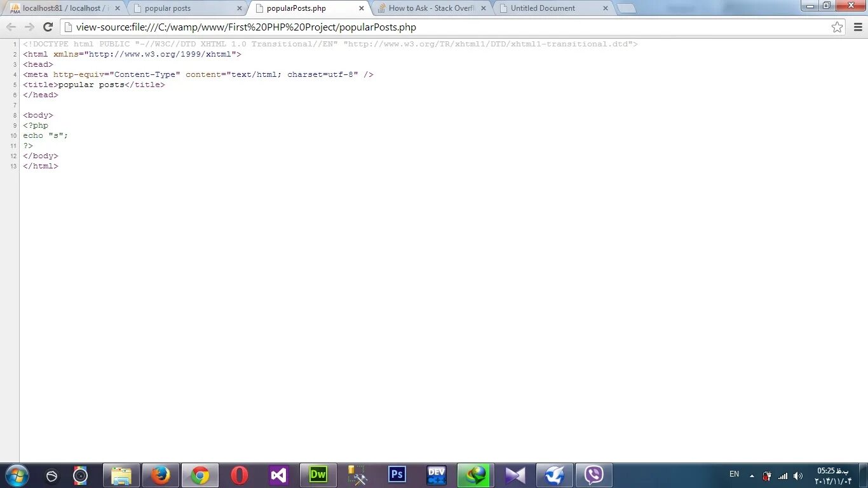Open the taskbar icon left of Photoshop

(358, 475)
